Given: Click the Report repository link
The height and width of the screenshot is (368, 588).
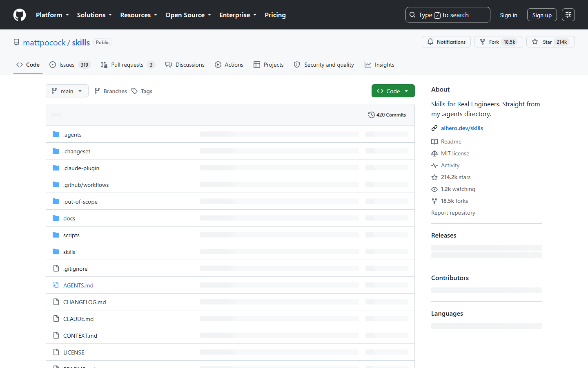Looking at the screenshot, I should (453, 213).
